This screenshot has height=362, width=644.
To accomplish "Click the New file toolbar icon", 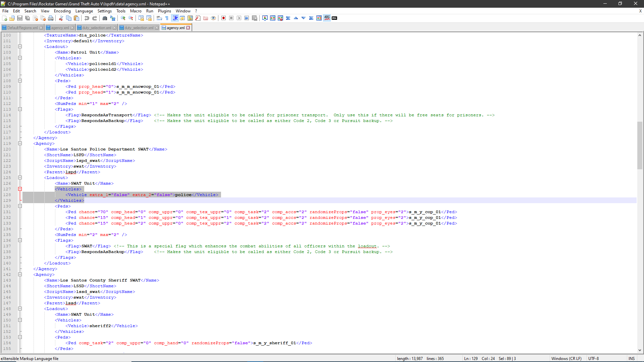I will pyautogui.click(x=5, y=18).
